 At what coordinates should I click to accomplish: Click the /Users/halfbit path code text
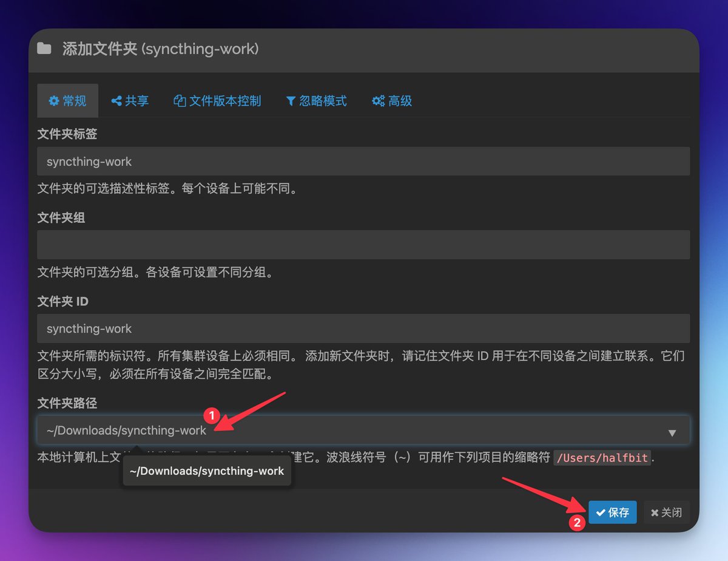pos(602,458)
